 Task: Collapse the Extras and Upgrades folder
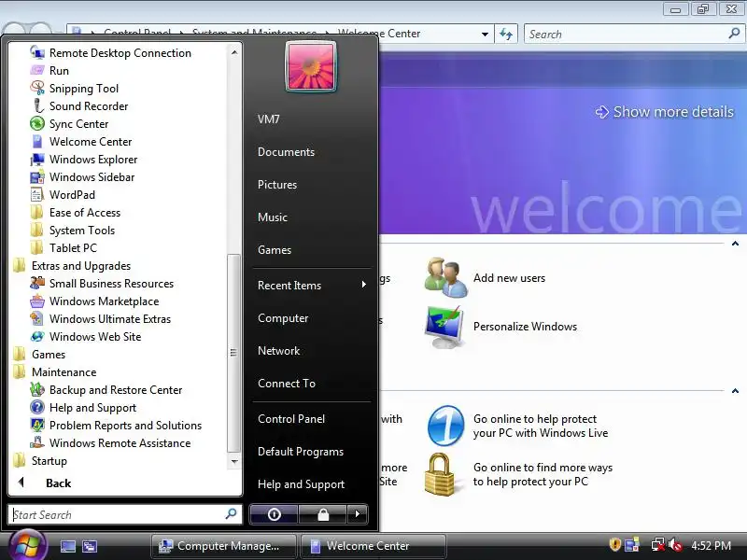72,266
